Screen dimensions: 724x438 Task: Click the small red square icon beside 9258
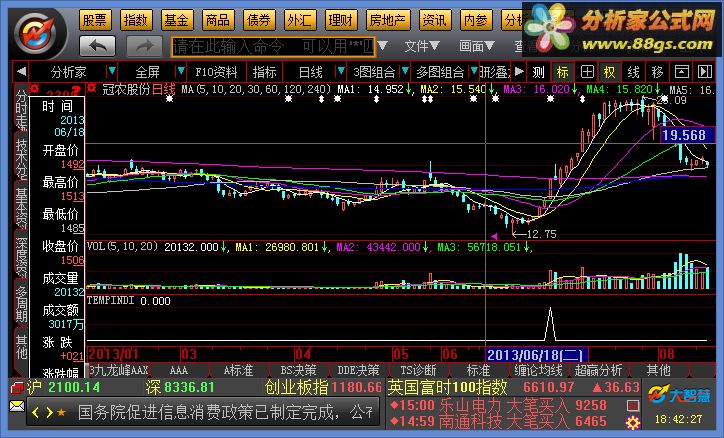[633, 406]
